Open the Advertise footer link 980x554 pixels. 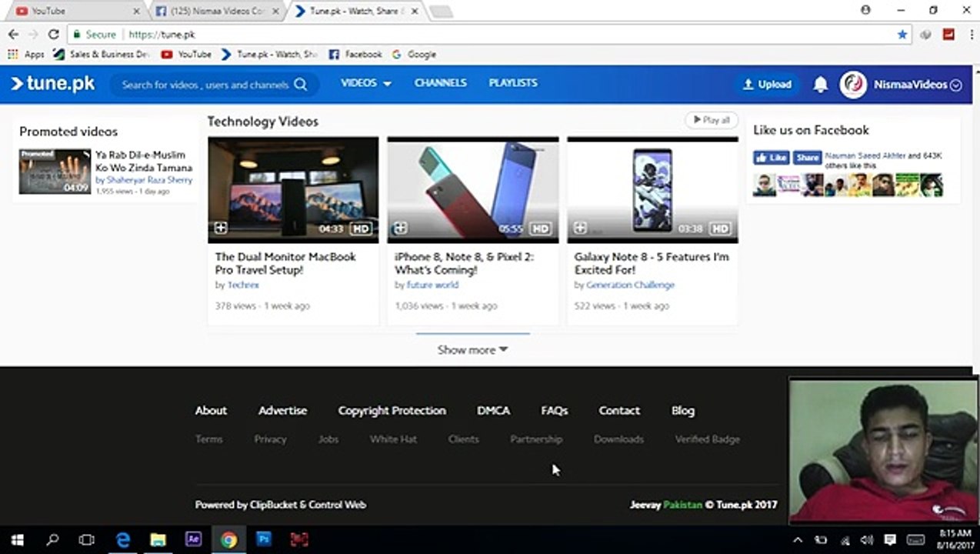click(x=282, y=410)
